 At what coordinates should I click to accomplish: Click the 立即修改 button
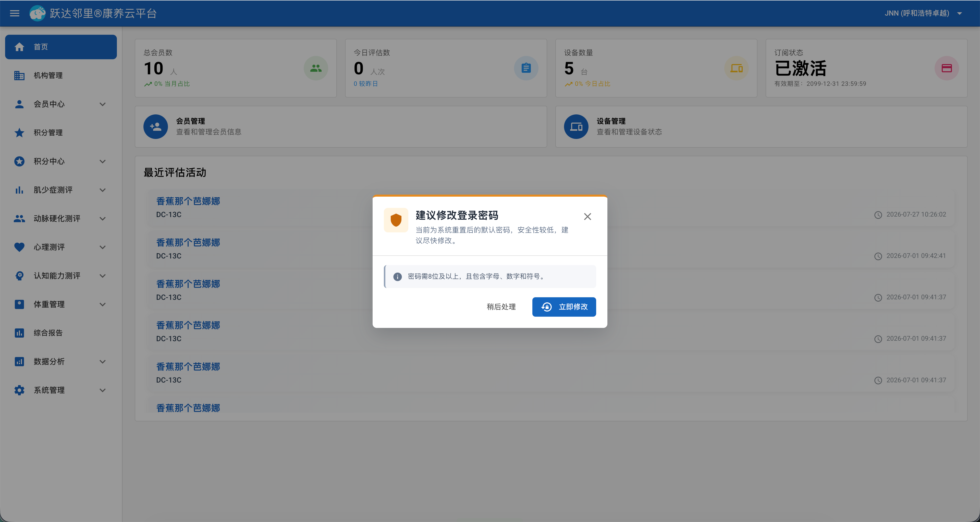click(564, 307)
